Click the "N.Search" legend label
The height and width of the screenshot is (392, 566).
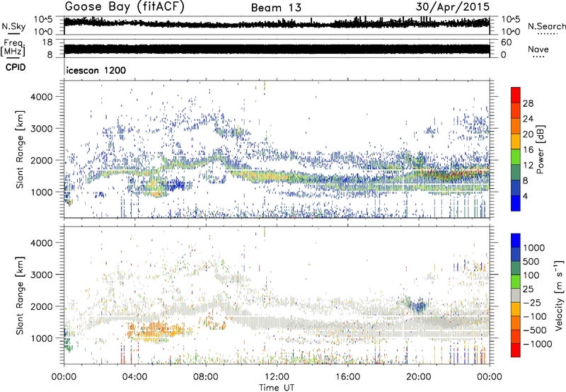point(546,26)
